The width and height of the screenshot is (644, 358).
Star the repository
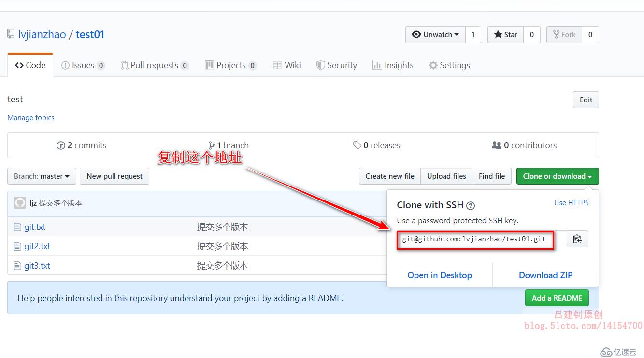[x=505, y=35]
